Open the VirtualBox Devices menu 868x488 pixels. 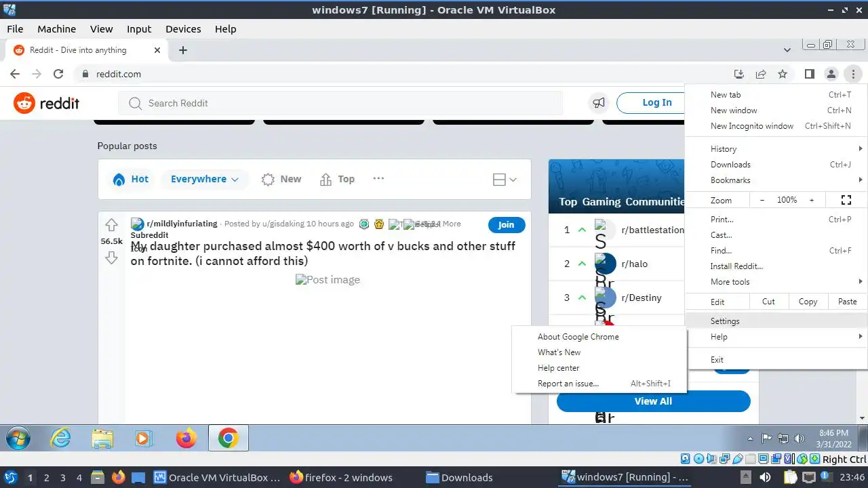(183, 29)
